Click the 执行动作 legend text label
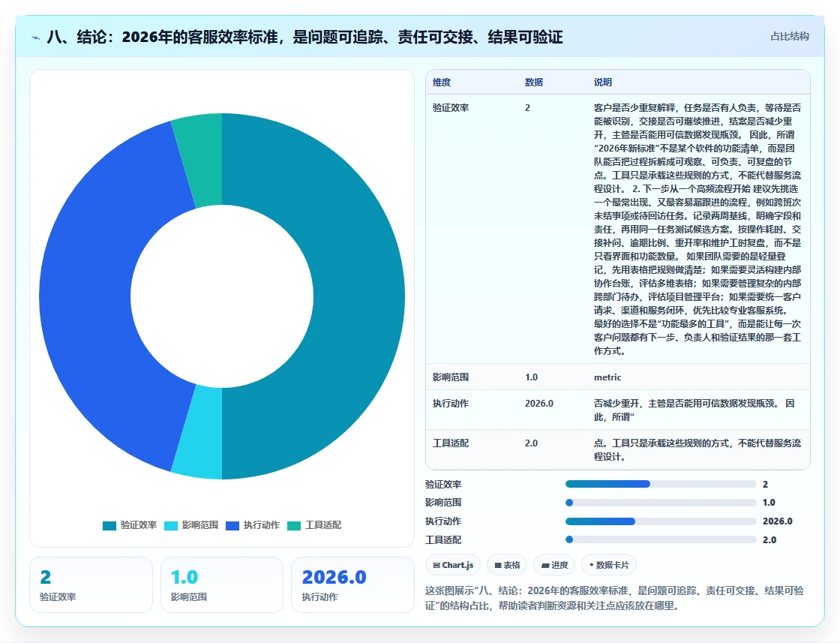 coord(262,525)
